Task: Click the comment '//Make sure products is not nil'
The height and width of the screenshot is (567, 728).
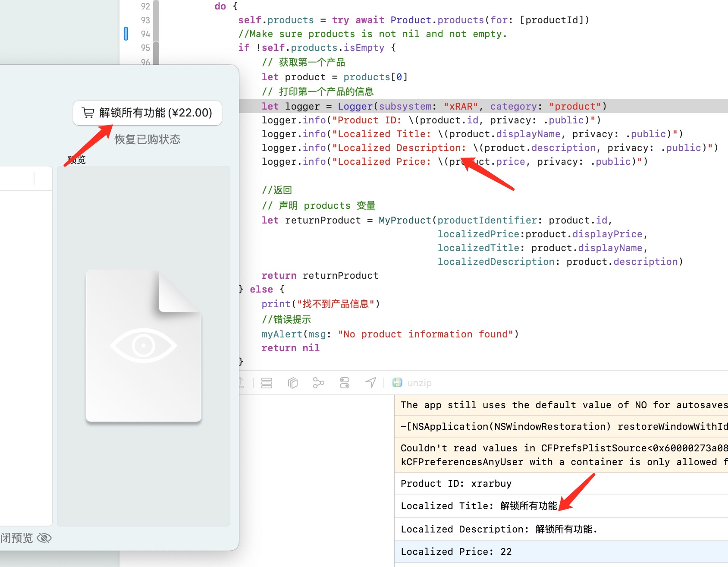Action: tap(373, 34)
